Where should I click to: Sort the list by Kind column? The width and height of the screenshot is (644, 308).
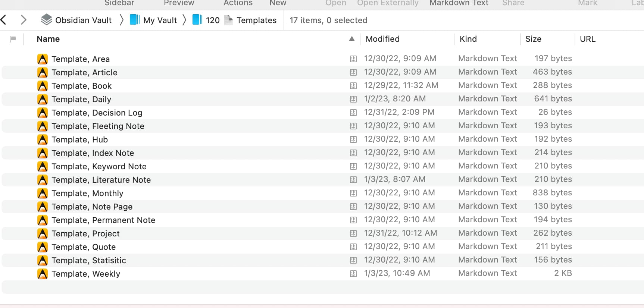(x=468, y=39)
